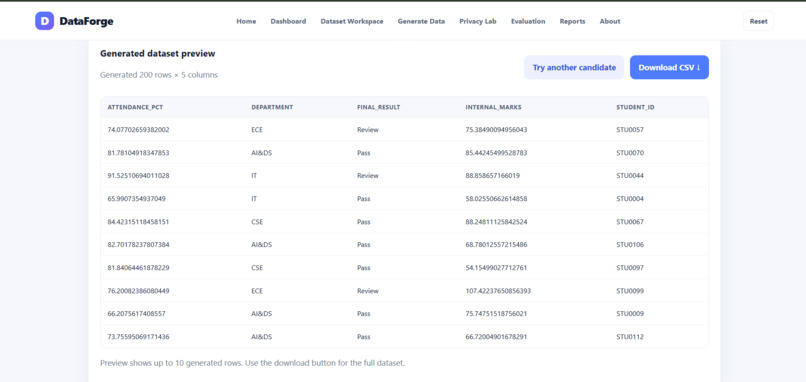The width and height of the screenshot is (806, 382).
Task: Open the Reports page
Action: pos(572,22)
